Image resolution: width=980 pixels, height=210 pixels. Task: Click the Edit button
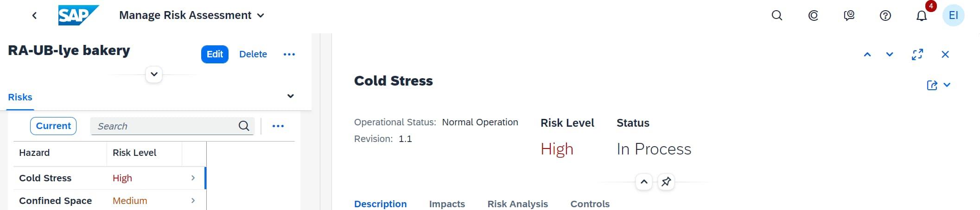tap(215, 54)
